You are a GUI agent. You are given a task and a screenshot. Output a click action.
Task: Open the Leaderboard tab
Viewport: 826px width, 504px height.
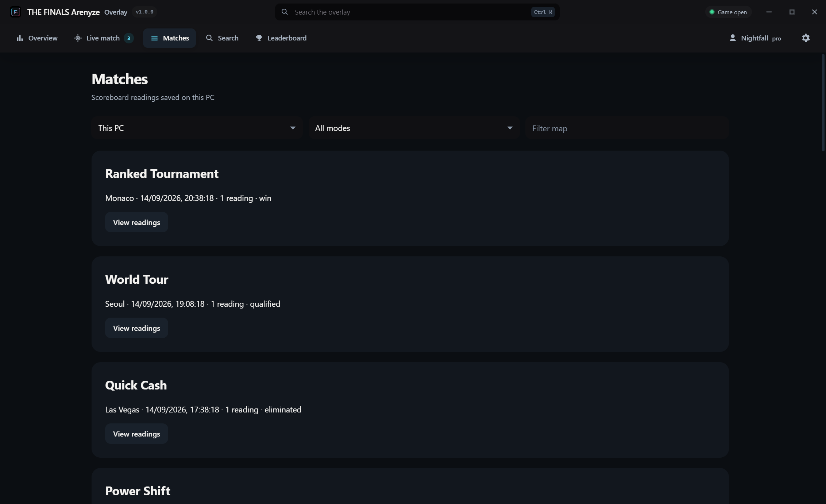[281, 38]
